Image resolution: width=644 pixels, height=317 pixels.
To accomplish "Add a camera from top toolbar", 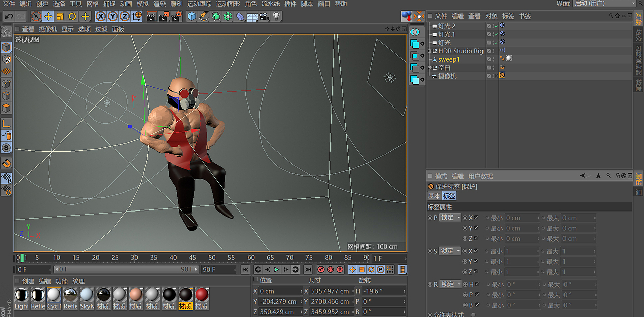I will [x=264, y=16].
